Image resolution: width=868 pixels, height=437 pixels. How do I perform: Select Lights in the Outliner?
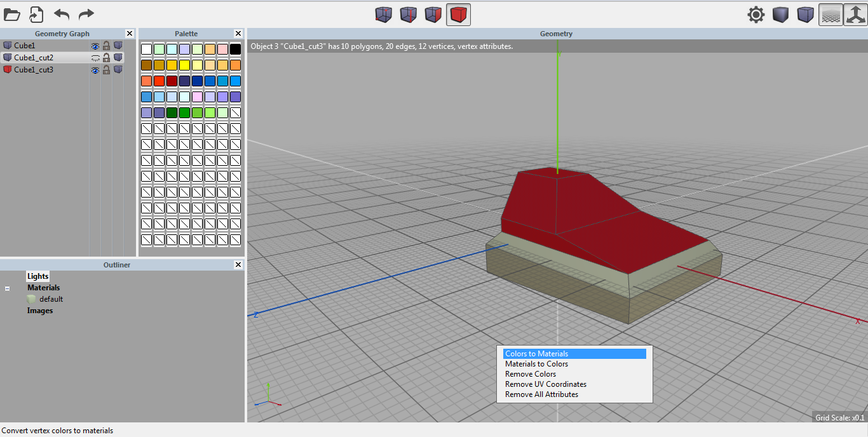[37, 276]
